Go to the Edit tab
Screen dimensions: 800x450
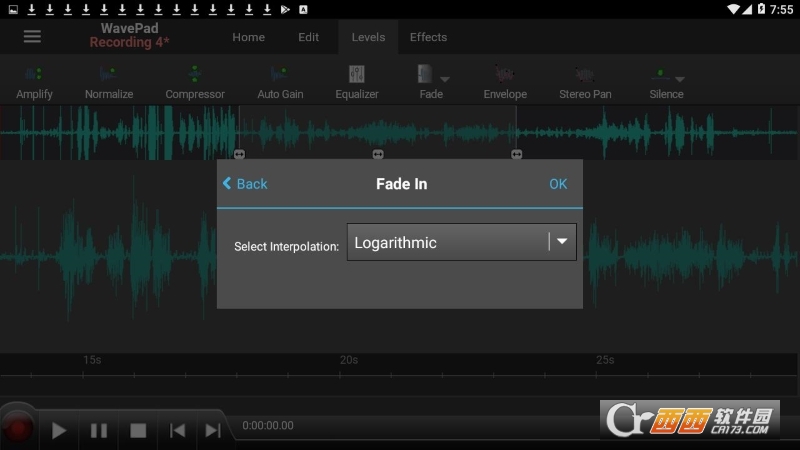tap(308, 37)
